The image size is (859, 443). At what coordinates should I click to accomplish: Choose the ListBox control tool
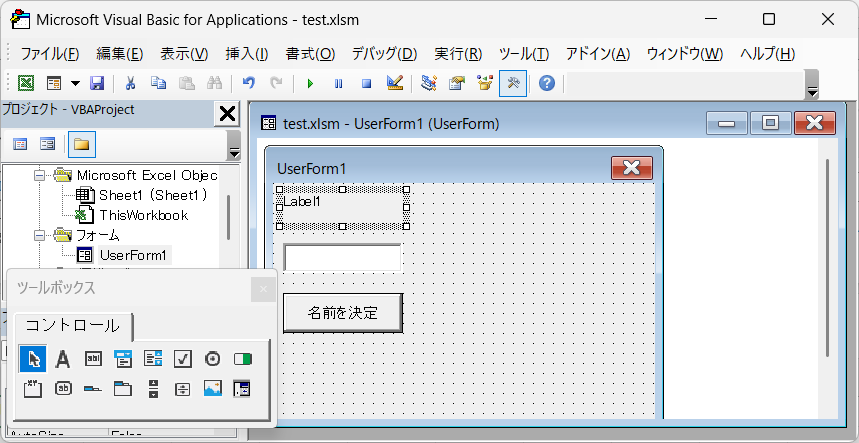(153, 359)
